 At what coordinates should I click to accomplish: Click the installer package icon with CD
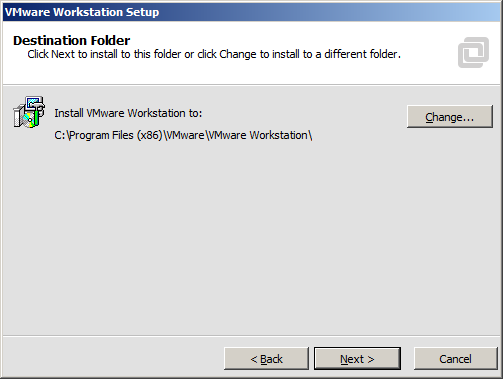pos(29,112)
